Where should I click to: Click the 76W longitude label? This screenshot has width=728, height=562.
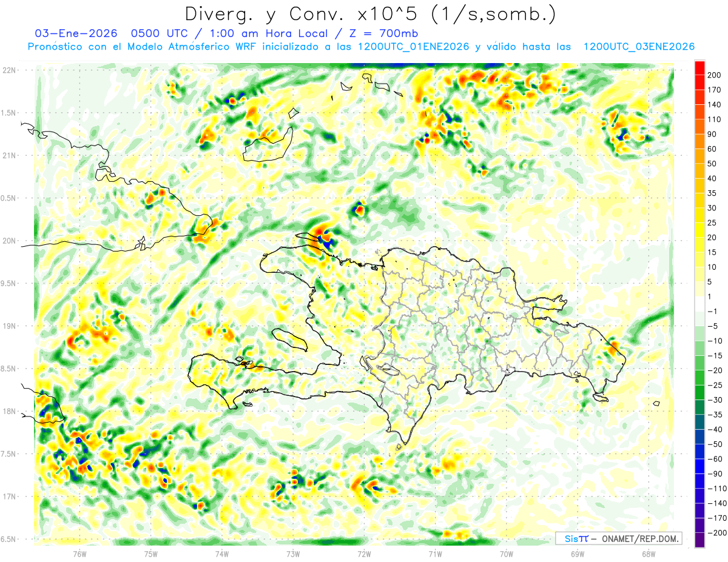tap(79, 554)
